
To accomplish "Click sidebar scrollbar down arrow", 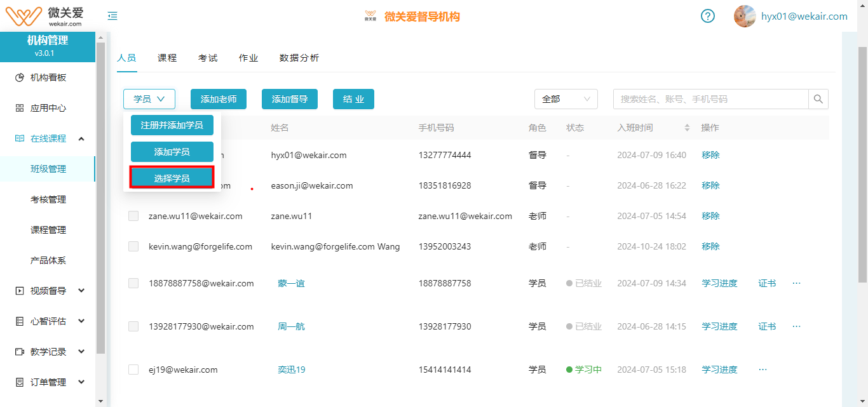I will (100, 401).
